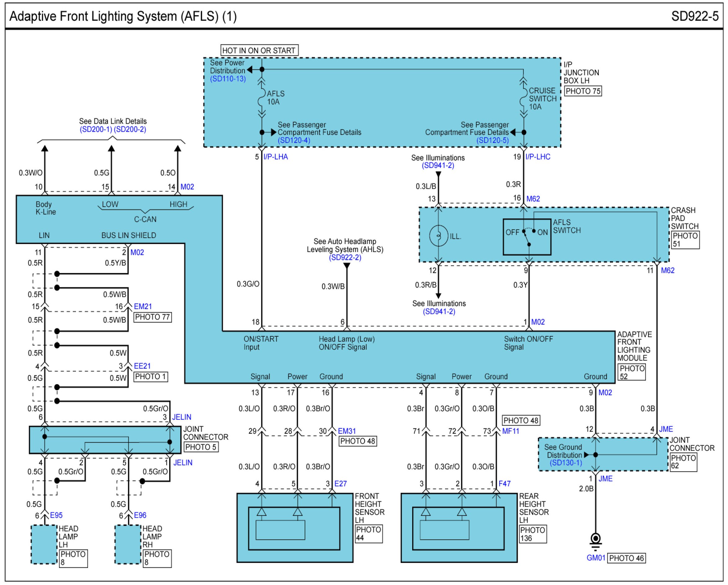Click the Head Lamp LH connector block
Viewport: 728px width, 585px height.
click(x=44, y=544)
